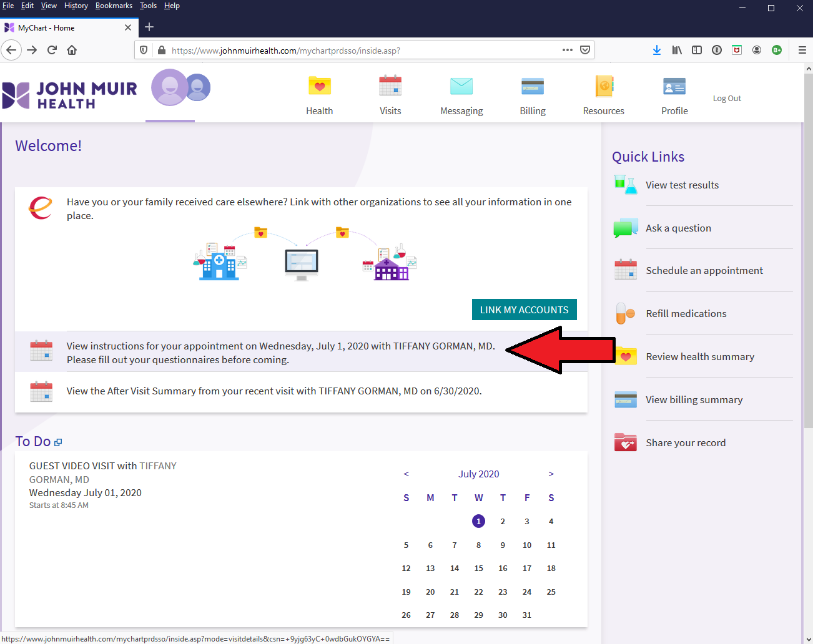Image resolution: width=813 pixels, height=644 pixels.
Task: Click the Firefox account avatar icon
Action: (757, 50)
